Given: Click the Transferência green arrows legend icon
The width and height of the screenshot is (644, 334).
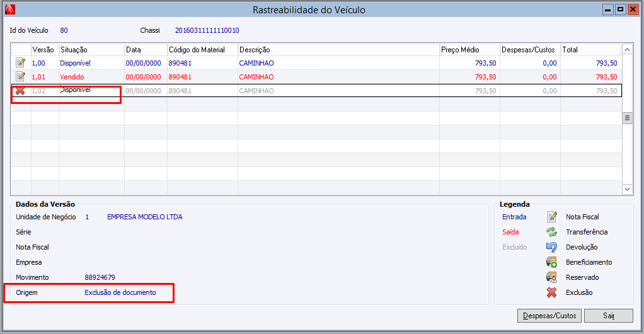Looking at the screenshot, I should tap(551, 232).
